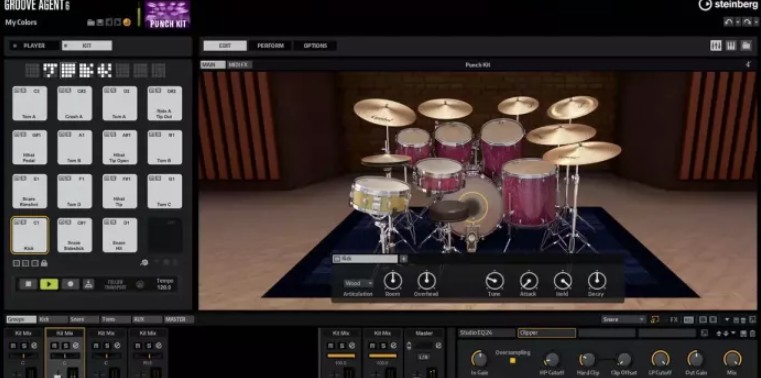Trigger the Ride A Tip pad
Screen dimensions: 761x378
(165, 103)
